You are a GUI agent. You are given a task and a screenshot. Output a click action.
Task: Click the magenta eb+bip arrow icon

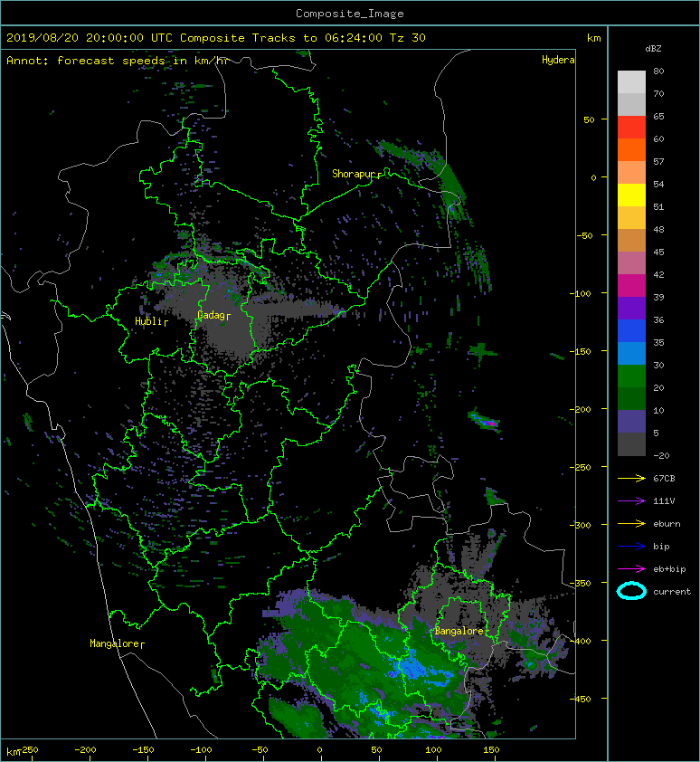[631, 569]
